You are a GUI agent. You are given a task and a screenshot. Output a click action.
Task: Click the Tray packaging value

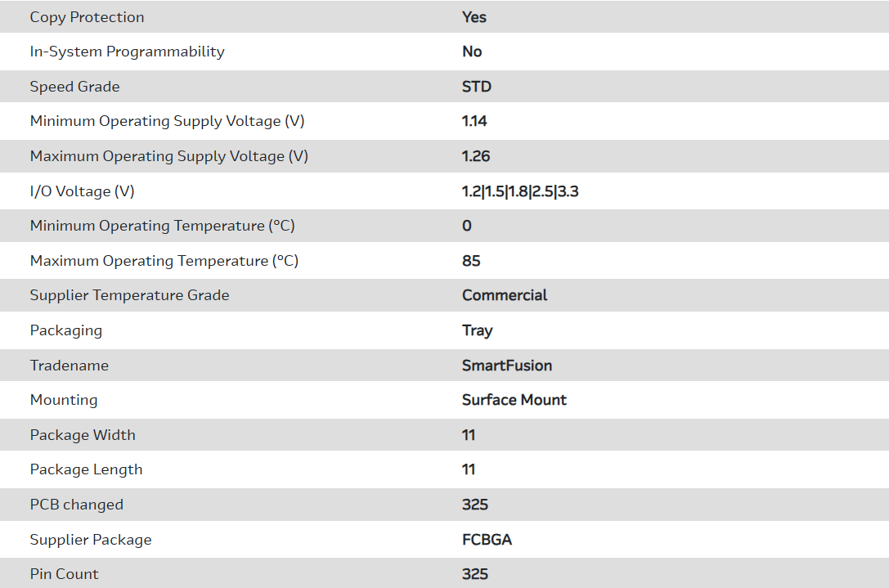[x=477, y=330]
